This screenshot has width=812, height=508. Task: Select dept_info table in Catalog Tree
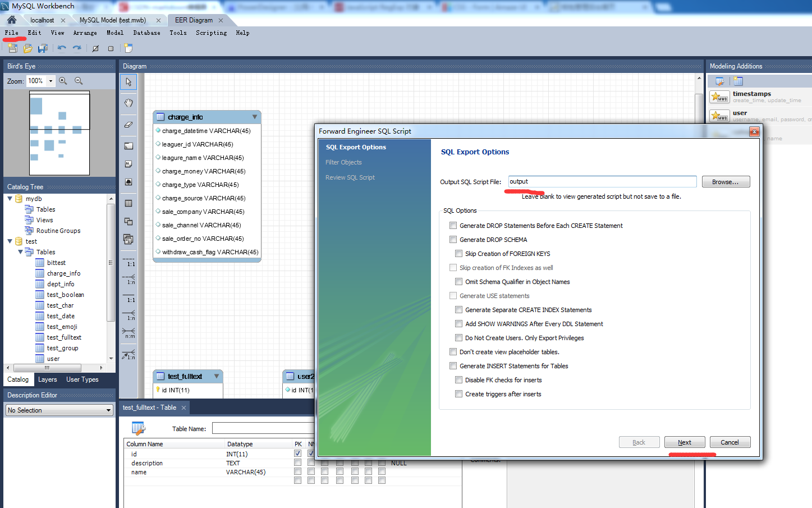coord(60,284)
